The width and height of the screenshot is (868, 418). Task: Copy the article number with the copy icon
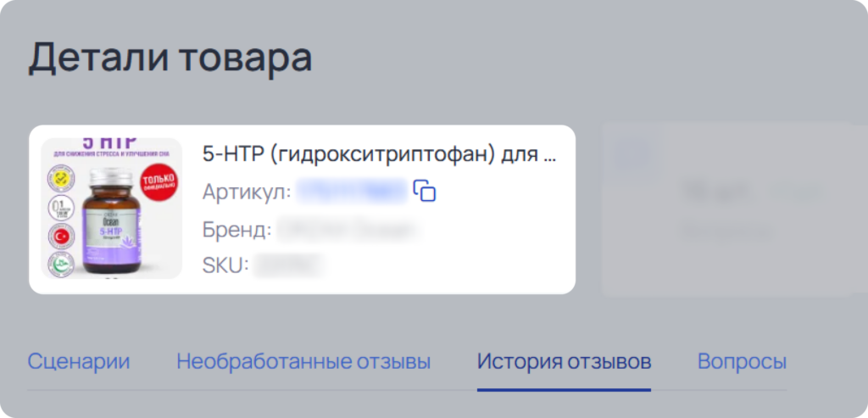[425, 191]
